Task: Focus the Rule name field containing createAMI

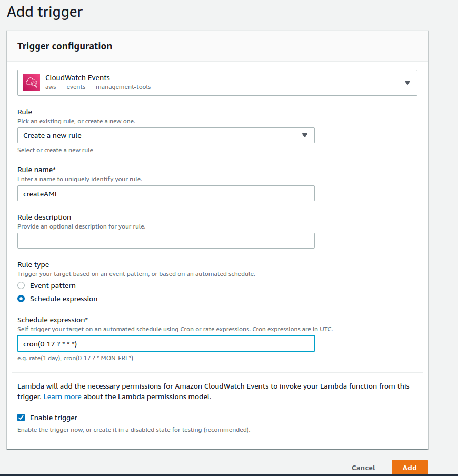Action: [x=166, y=193]
